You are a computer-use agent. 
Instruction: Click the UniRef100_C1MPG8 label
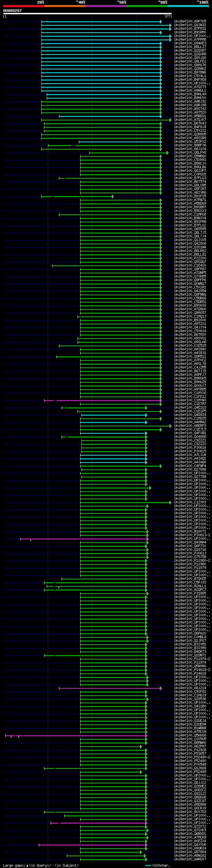pyautogui.click(x=190, y=215)
